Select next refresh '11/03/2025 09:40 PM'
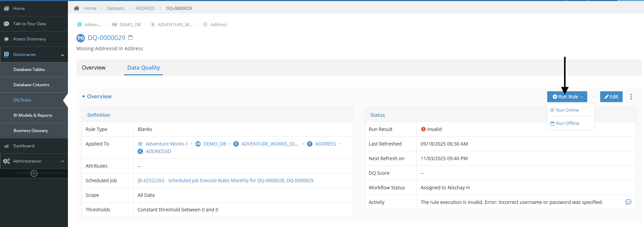This screenshot has width=644, height=227. [x=444, y=158]
